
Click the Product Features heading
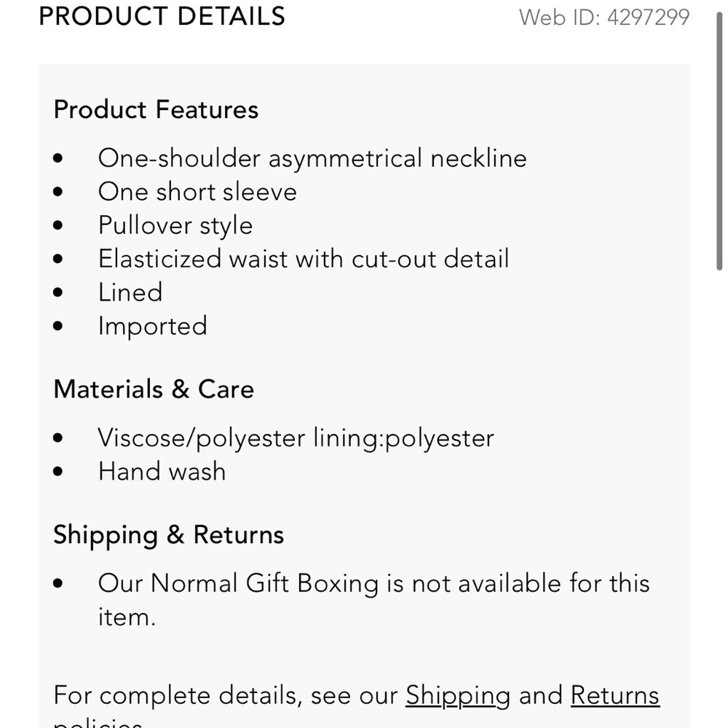(x=156, y=109)
